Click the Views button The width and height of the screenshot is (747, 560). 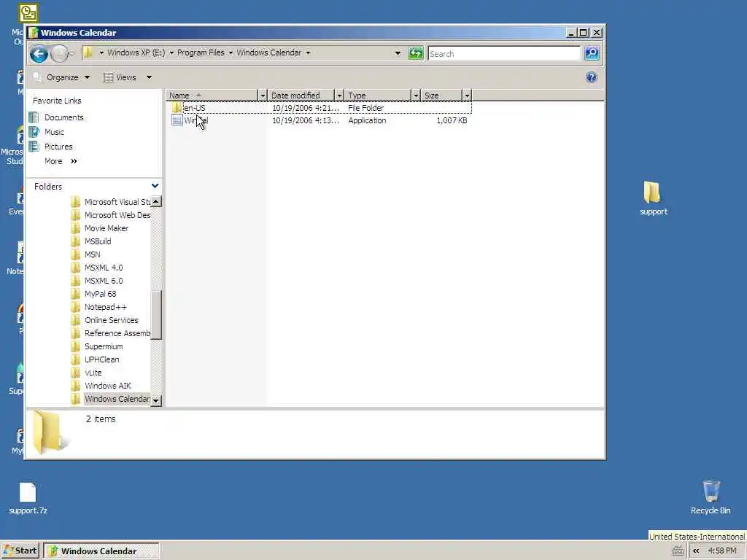[x=120, y=77]
